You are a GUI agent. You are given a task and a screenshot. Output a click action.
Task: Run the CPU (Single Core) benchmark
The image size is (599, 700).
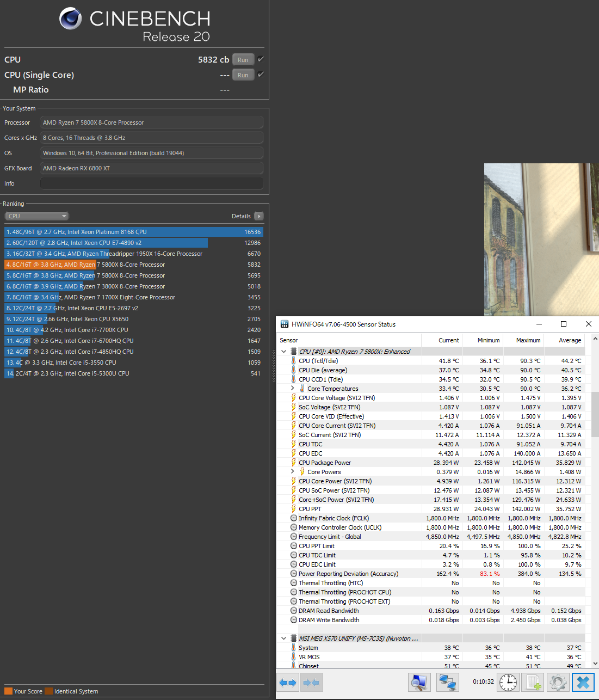pyautogui.click(x=243, y=75)
